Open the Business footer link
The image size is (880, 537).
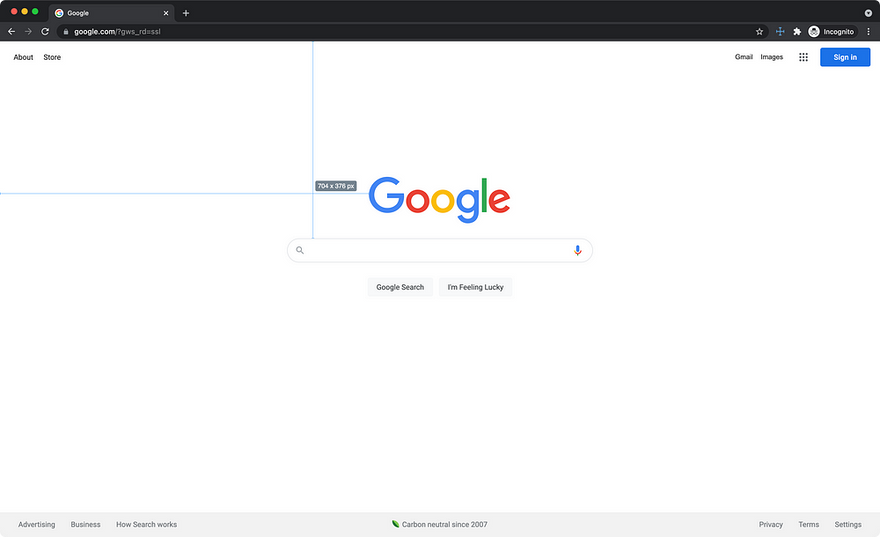[85, 525]
